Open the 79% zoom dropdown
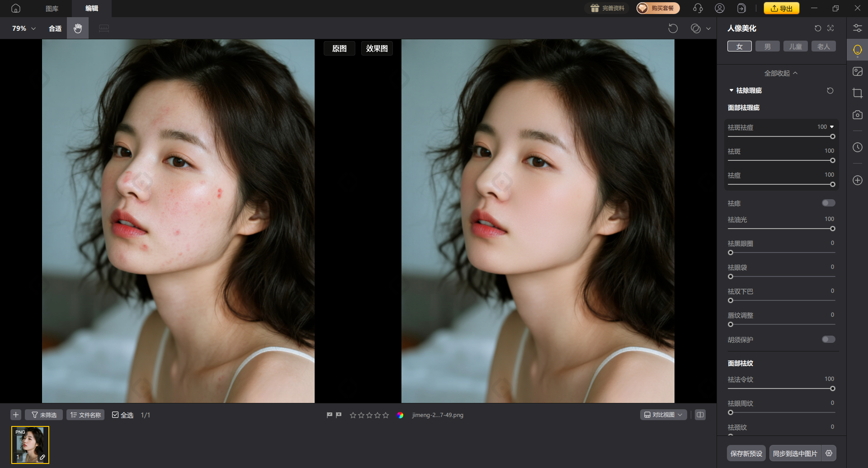The height and width of the screenshot is (468, 868). 24,28
